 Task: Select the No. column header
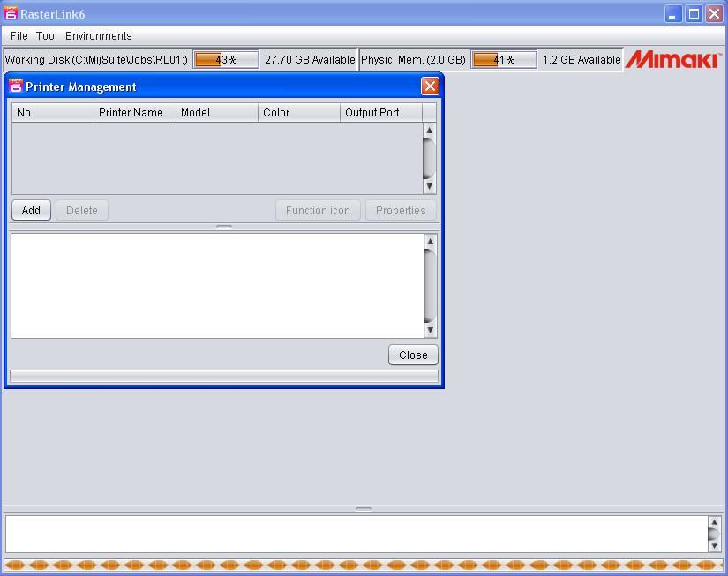pos(53,113)
